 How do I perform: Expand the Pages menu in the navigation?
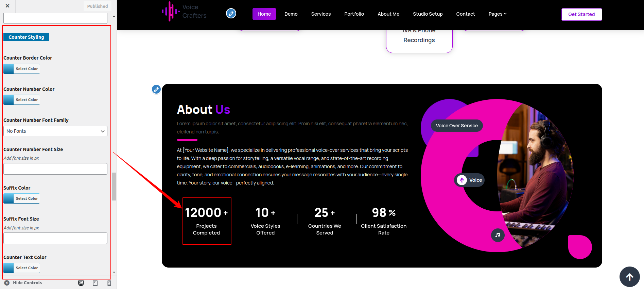point(497,14)
